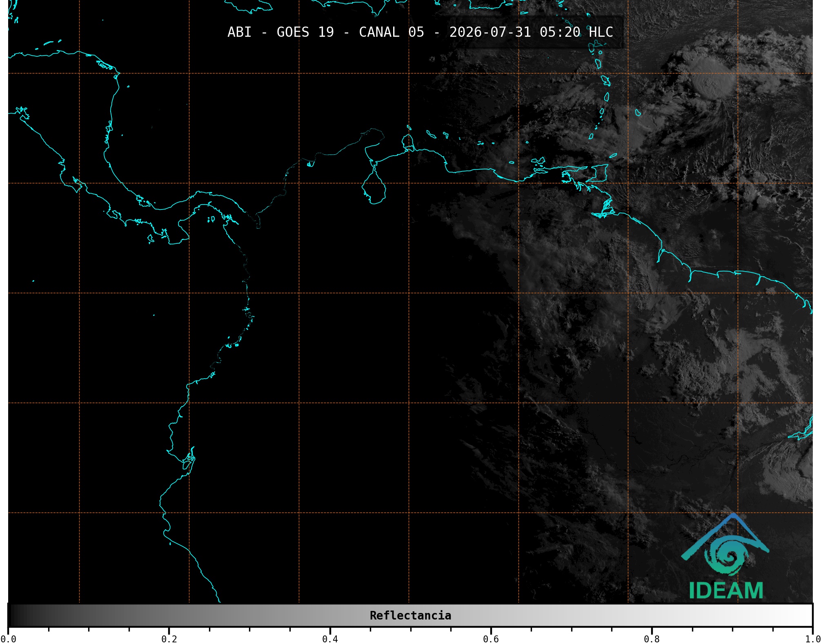This screenshot has width=821, height=644.
Task: Click the IDEAM logo
Action: tap(725, 557)
